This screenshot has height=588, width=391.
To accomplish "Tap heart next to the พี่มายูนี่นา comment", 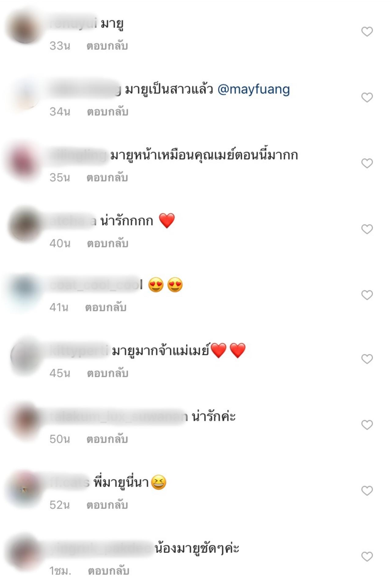I will pos(367,491).
